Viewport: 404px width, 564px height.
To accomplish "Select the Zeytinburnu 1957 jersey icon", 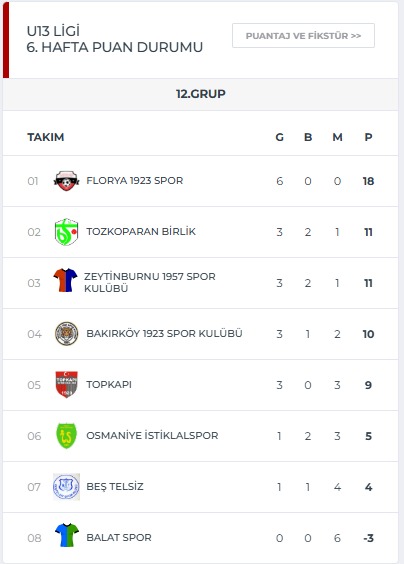I will [x=65, y=280].
